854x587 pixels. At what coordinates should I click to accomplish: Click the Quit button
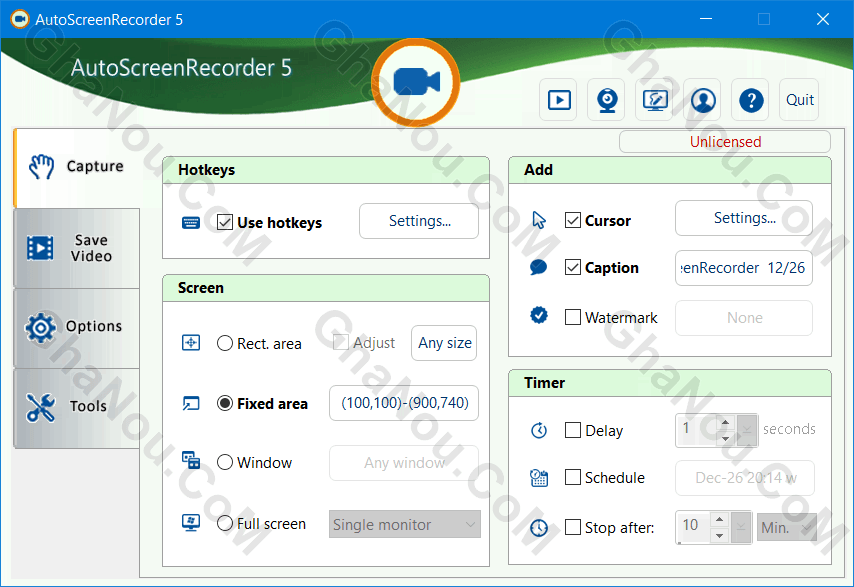tap(799, 100)
